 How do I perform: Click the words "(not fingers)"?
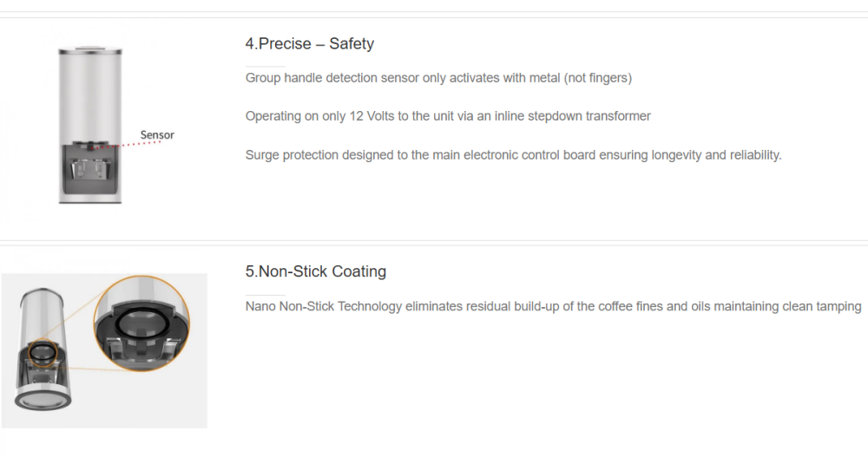(x=597, y=78)
